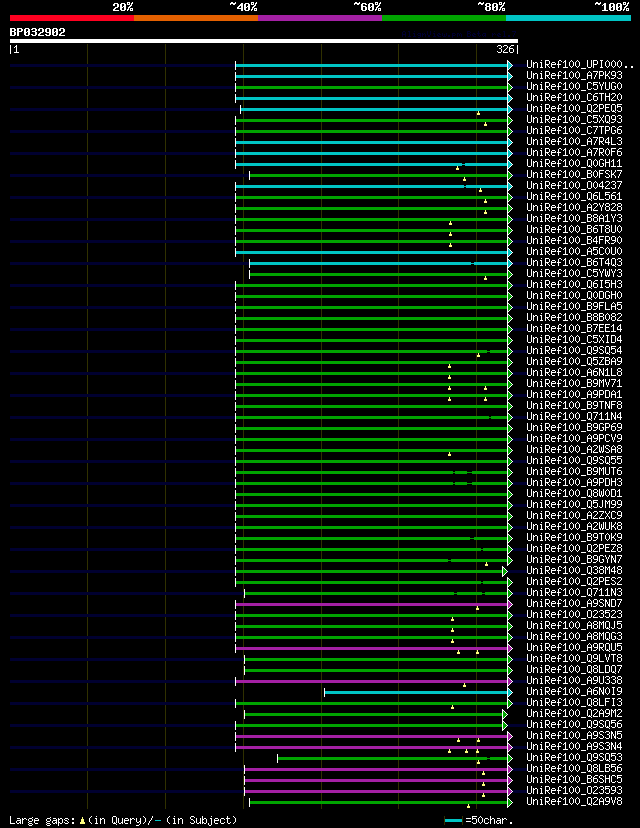Click the white query sequence bar
Viewport: 640px width, 828px height.
point(263,41)
